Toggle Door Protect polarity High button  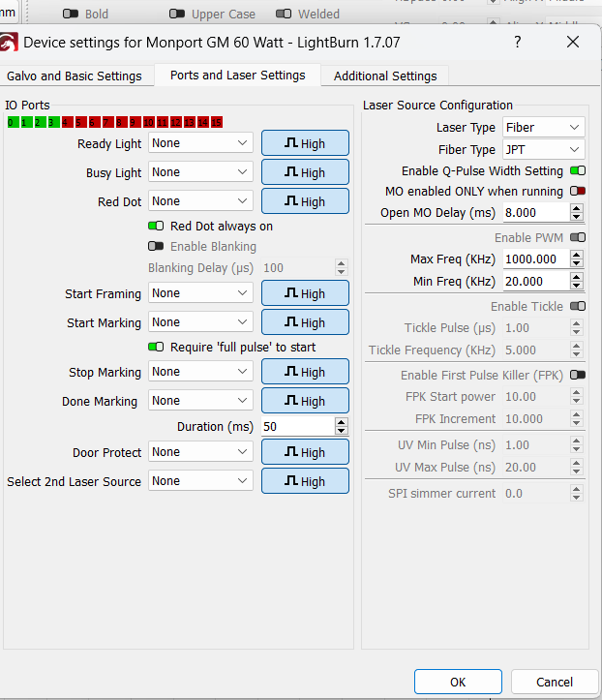click(305, 452)
